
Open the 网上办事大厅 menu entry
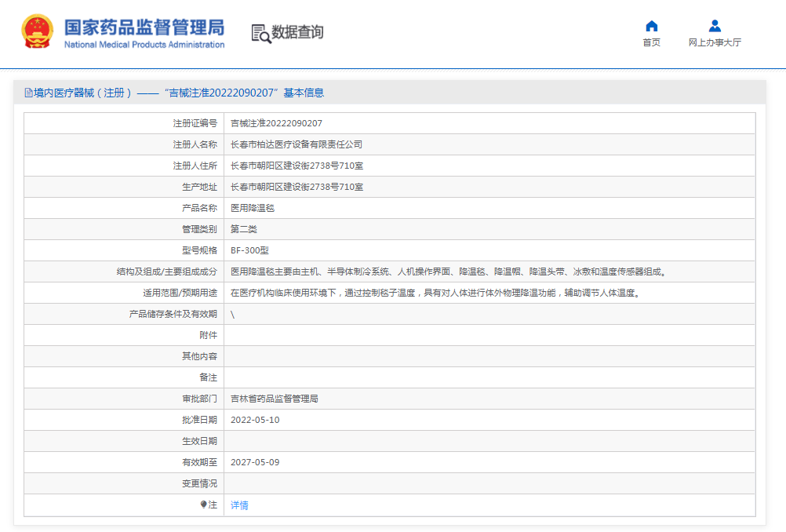(714, 42)
